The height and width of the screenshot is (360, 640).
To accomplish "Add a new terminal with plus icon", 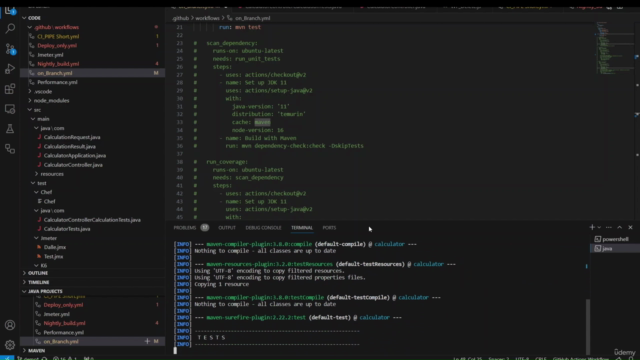I will pyautogui.click(x=592, y=227).
